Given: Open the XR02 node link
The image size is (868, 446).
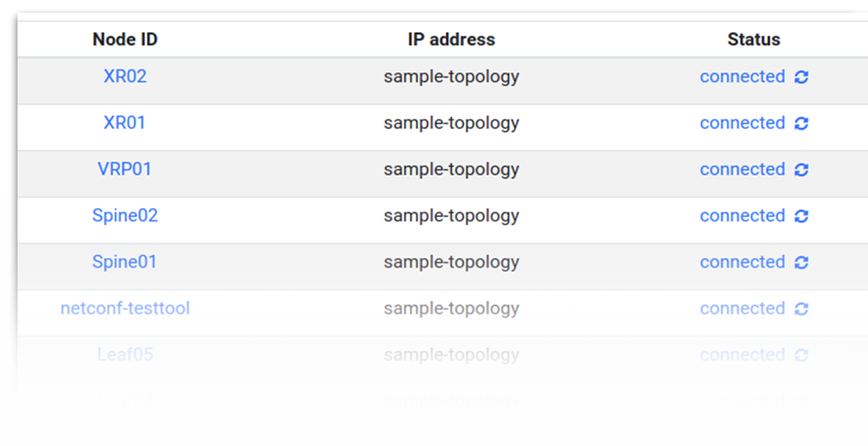Looking at the screenshot, I should tap(125, 76).
